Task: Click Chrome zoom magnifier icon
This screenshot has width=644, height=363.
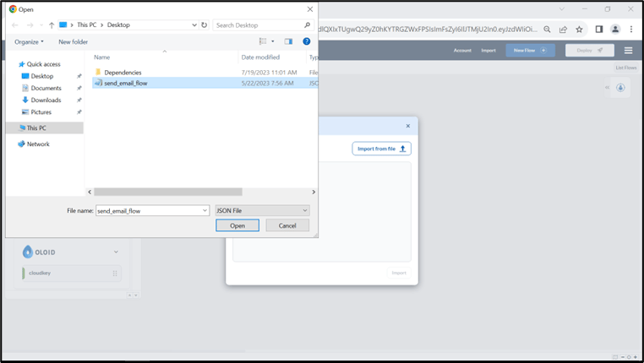Action: 547,29
